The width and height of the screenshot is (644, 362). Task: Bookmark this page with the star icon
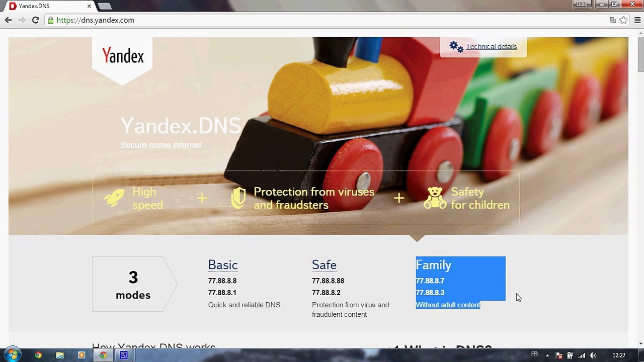[623, 20]
